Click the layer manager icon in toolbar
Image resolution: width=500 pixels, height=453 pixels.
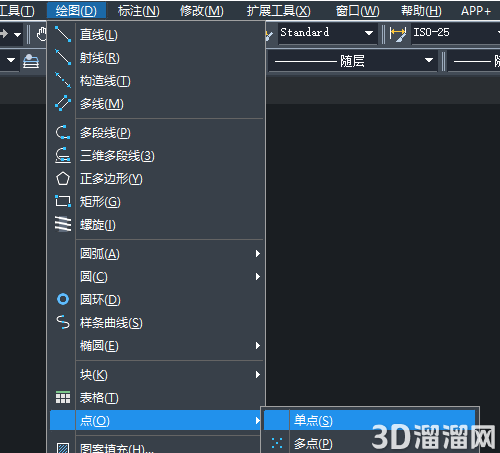click(31, 61)
